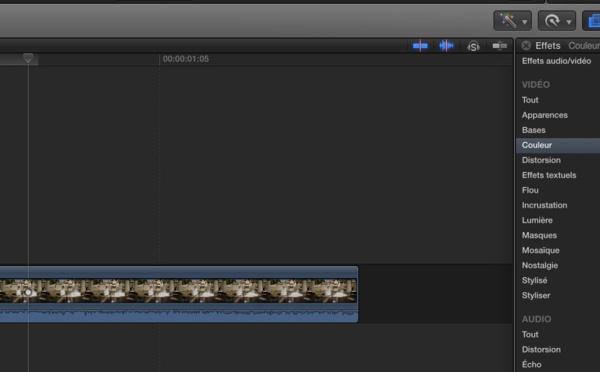This screenshot has height=372, width=600.
Task: Expand the retime menu arrow
Action: coord(569,22)
